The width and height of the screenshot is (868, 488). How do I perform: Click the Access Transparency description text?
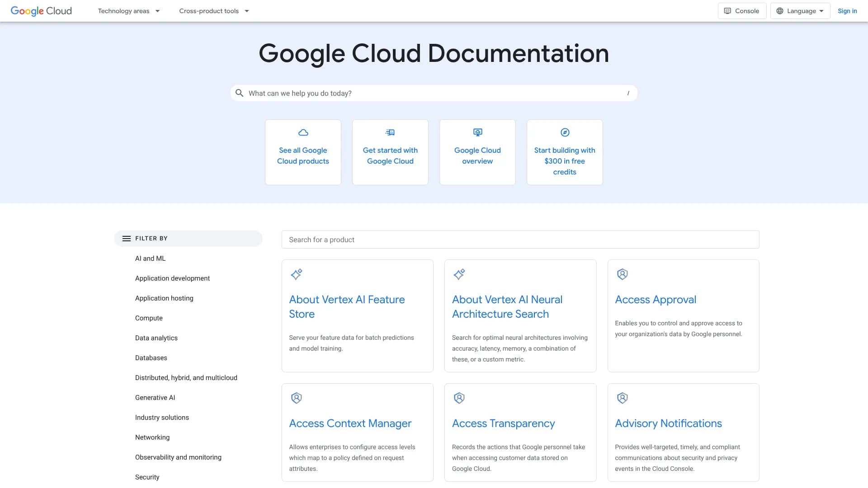(519, 458)
